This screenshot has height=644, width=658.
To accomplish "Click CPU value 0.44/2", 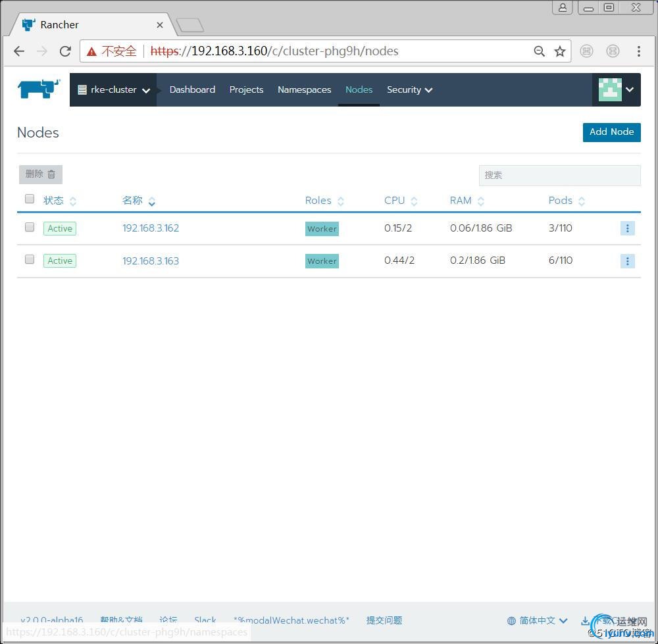I will [x=399, y=260].
